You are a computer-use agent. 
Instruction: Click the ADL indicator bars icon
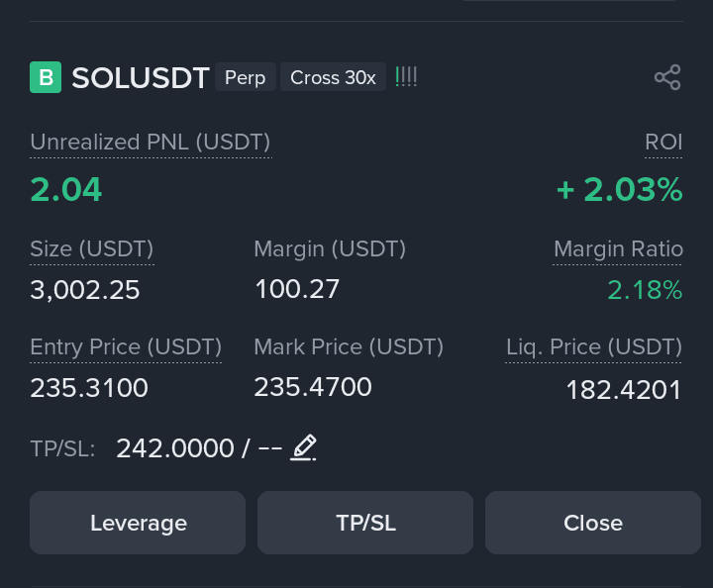click(406, 77)
